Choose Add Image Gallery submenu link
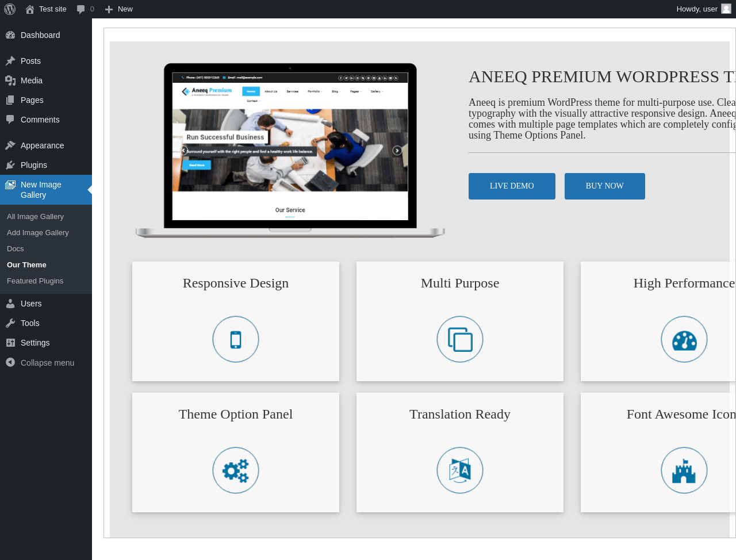The width and height of the screenshot is (736, 560). (x=38, y=233)
